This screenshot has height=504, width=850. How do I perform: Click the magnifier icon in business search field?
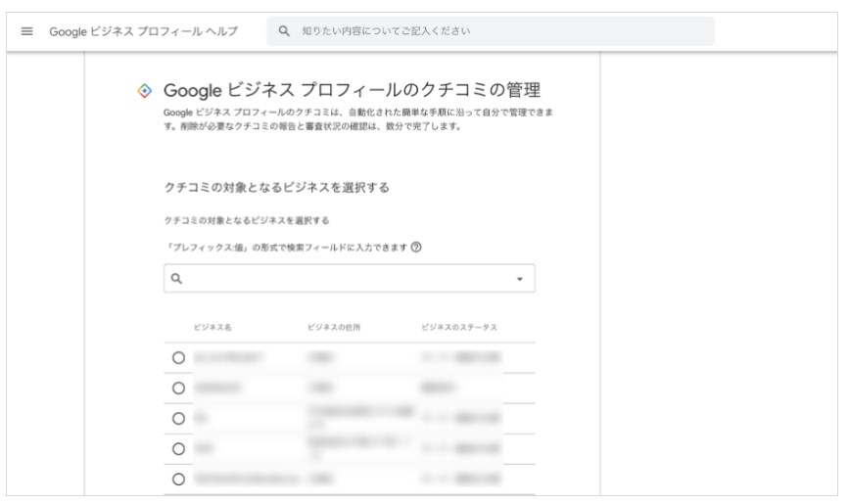point(176,279)
